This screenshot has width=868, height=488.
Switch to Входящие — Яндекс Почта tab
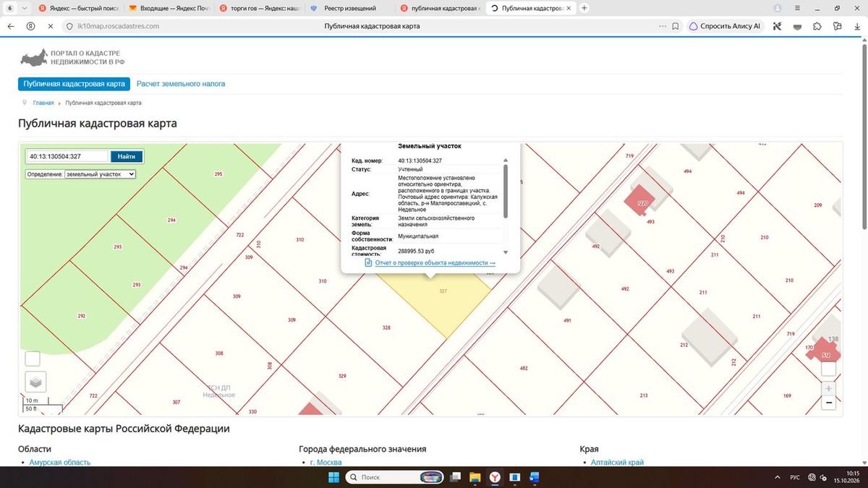pos(169,8)
